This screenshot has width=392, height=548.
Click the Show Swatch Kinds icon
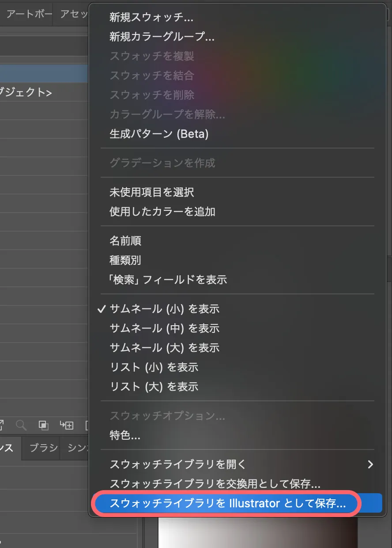coord(43,426)
